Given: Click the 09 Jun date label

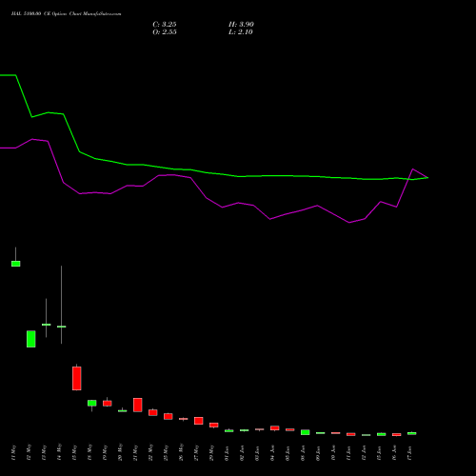Looking at the screenshot, I should click(x=318, y=453).
